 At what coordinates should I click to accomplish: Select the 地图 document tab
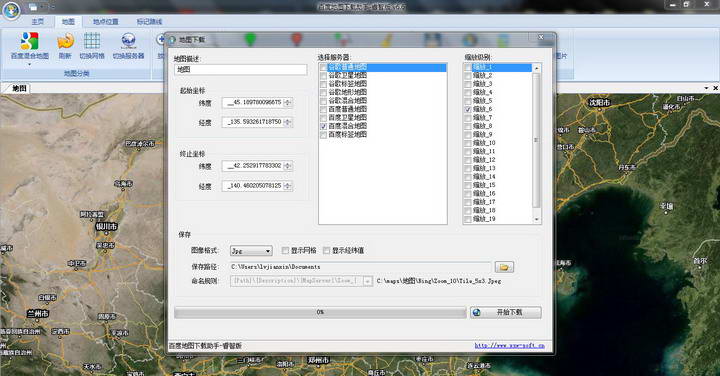coord(19,88)
